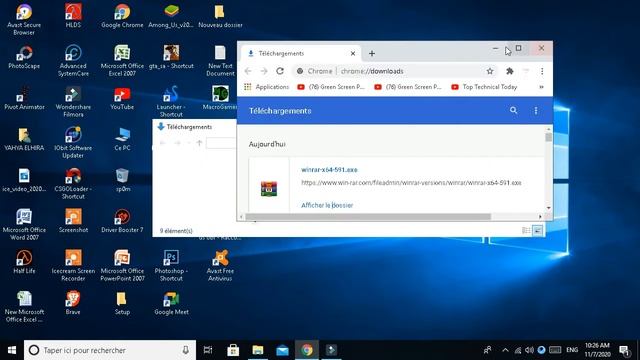
Task: Open the first Green Screen bookmark
Action: (x=331, y=87)
